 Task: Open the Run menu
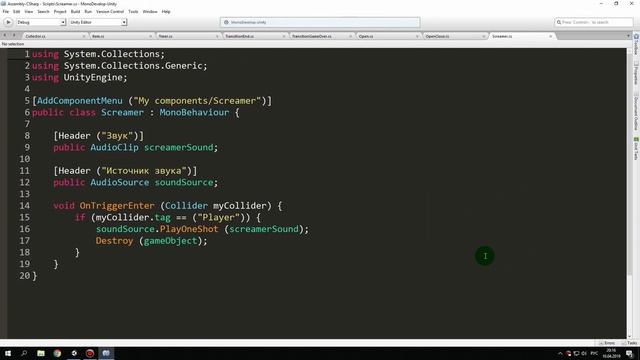88,11
